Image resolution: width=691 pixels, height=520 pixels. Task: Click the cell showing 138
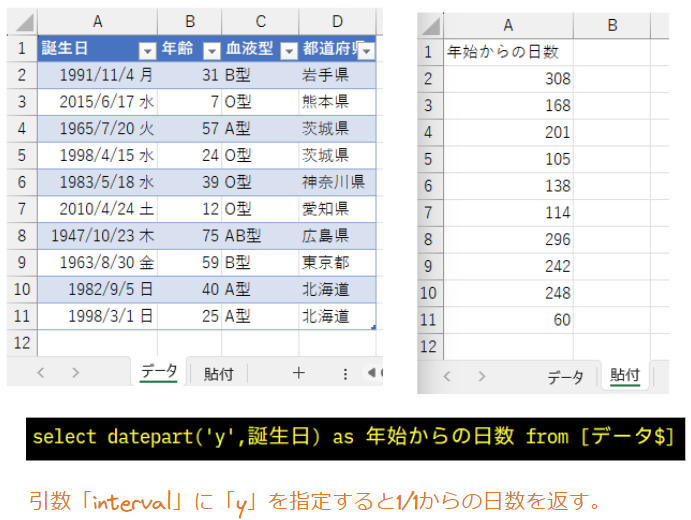tap(508, 186)
